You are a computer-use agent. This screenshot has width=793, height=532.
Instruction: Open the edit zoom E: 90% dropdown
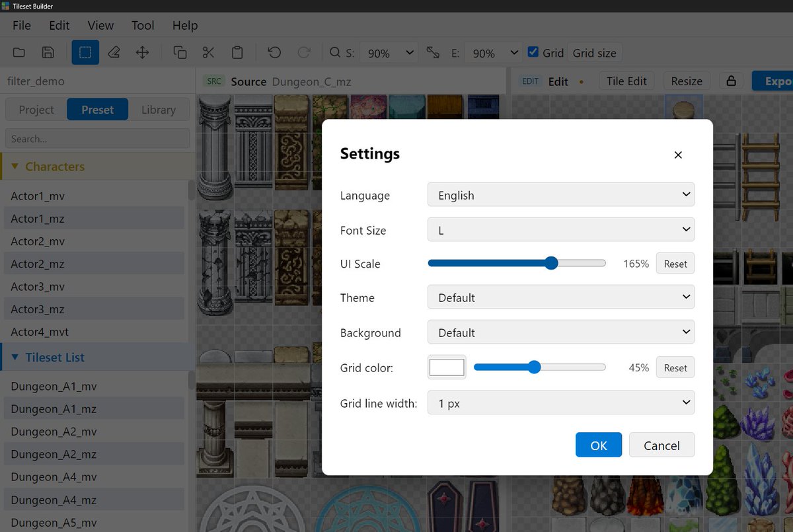pyautogui.click(x=493, y=53)
